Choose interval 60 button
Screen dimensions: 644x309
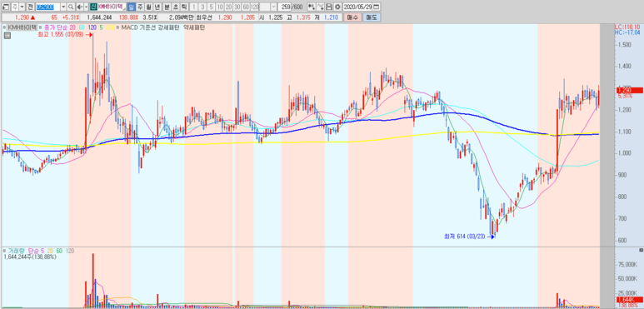(246, 7)
